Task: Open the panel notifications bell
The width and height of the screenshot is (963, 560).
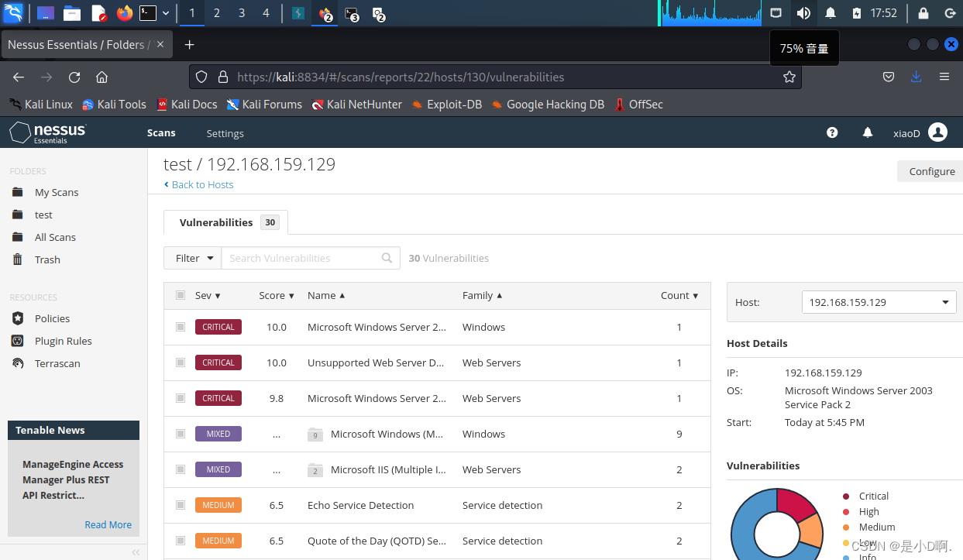Action: point(831,13)
